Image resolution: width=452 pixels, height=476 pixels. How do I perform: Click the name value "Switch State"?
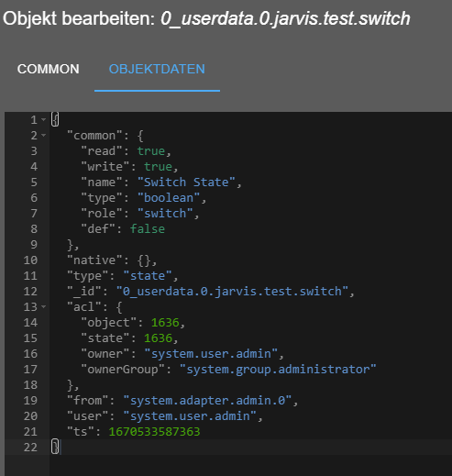tap(186, 183)
